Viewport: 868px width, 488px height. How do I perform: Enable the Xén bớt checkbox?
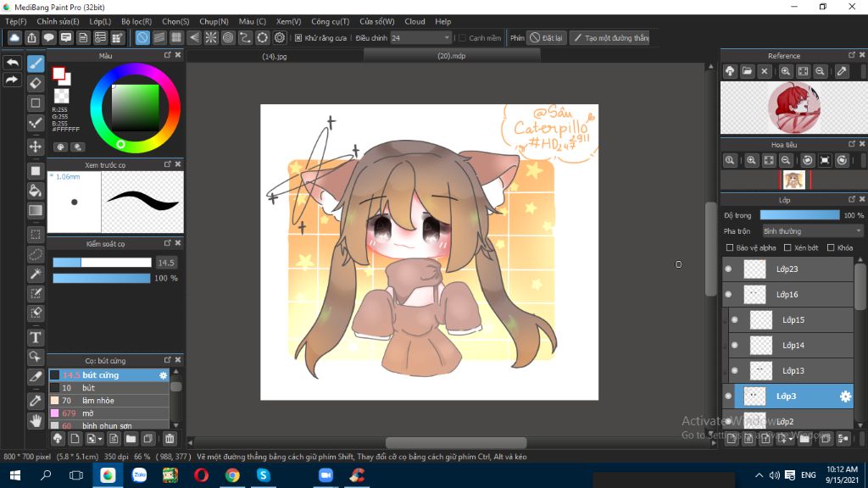click(x=787, y=248)
